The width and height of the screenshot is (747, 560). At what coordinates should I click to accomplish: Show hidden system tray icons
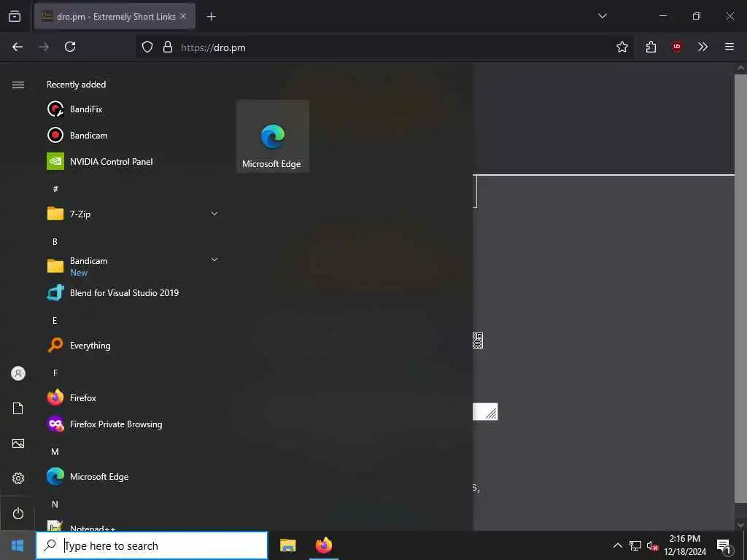point(617,545)
